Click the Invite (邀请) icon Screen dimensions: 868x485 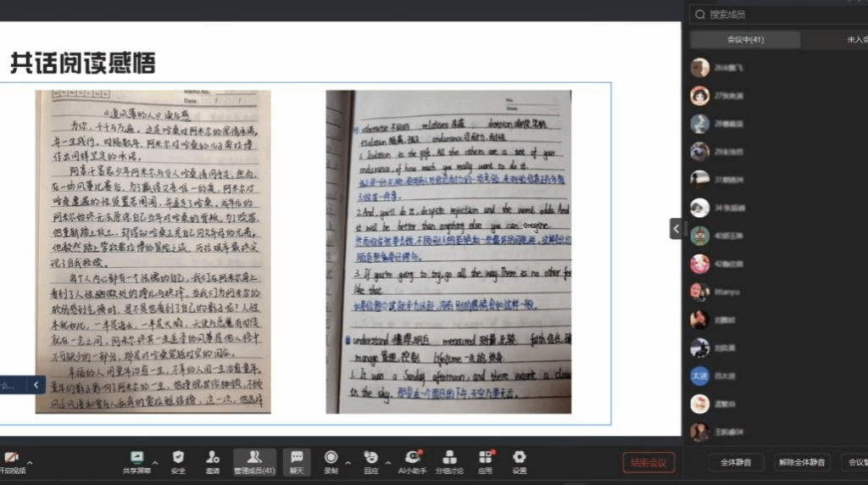pos(212,458)
